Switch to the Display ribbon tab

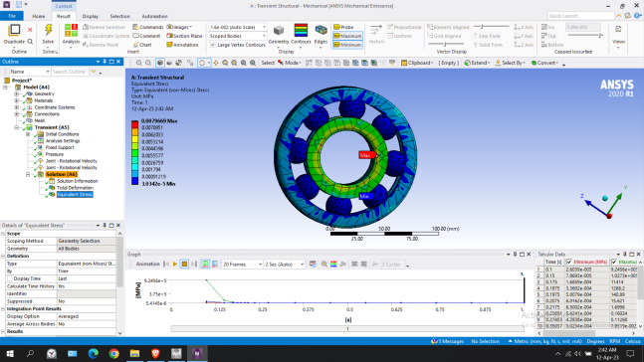click(x=90, y=17)
